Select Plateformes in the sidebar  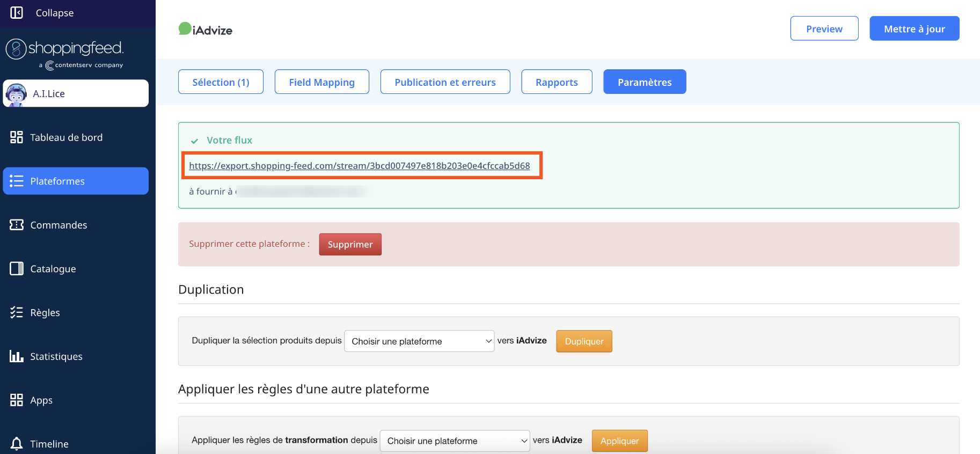click(x=76, y=181)
